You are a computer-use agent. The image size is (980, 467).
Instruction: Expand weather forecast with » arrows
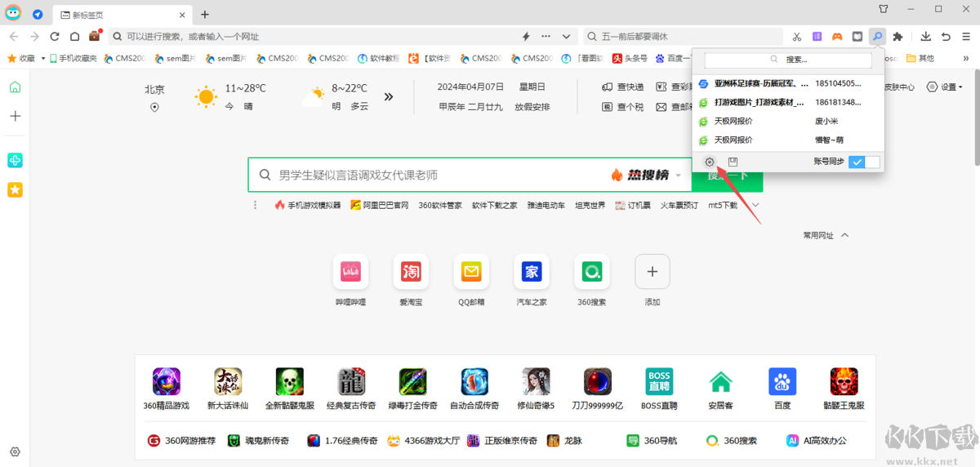[x=389, y=96]
